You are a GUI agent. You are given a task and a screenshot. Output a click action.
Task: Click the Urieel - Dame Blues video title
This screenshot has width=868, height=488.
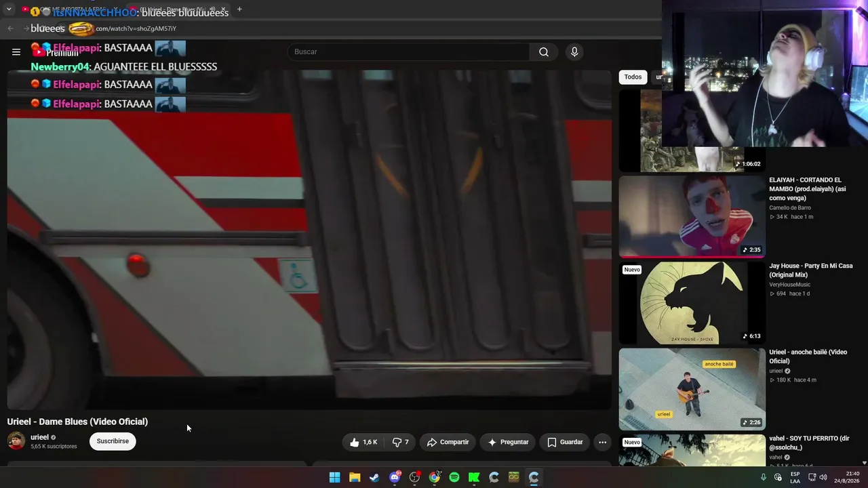[x=77, y=422]
